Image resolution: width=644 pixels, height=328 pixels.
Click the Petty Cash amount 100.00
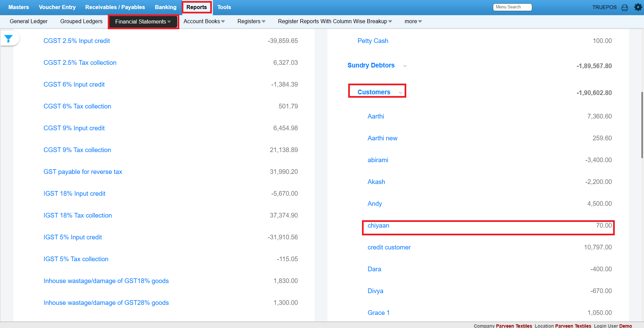602,41
